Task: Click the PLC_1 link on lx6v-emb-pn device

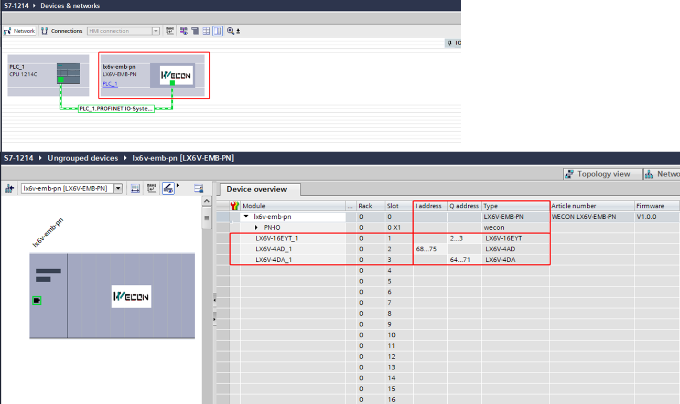Action: pos(111,84)
